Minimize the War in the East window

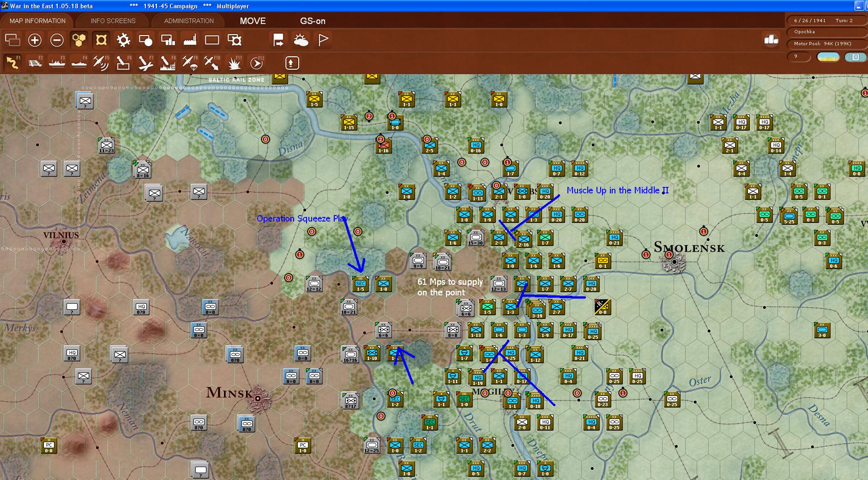coord(859,6)
